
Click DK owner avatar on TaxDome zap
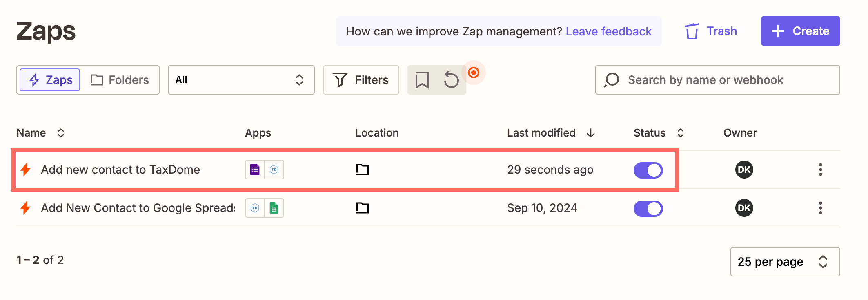click(744, 170)
